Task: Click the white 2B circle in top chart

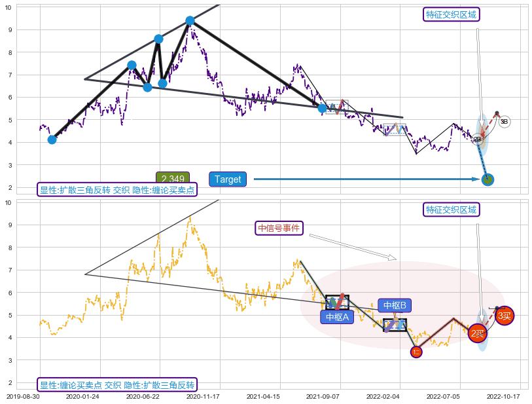Action: tap(478, 139)
